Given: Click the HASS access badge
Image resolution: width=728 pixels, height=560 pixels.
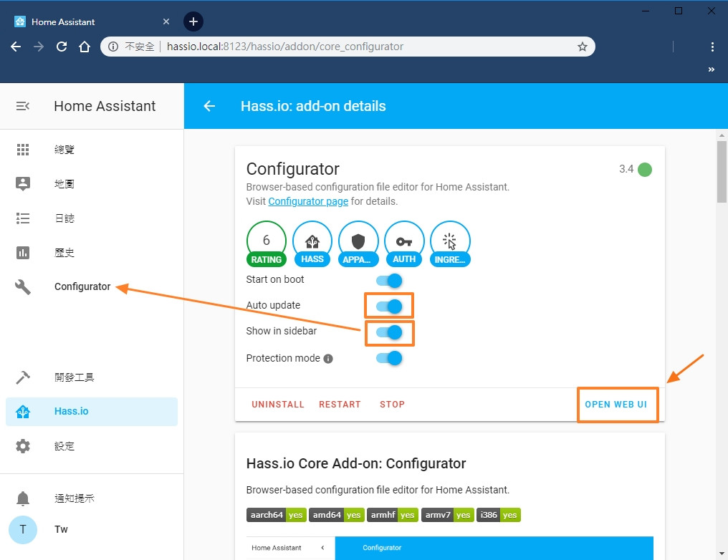Looking at the screenshot, I should [x=312, y=244].
